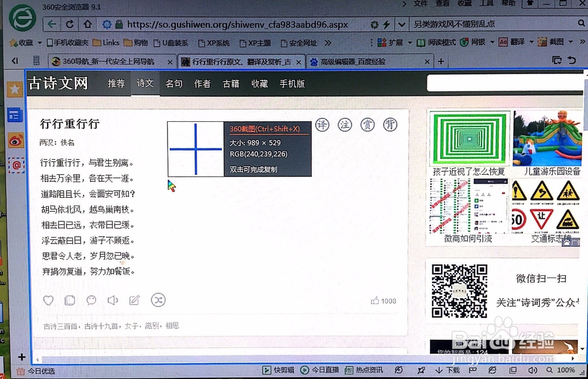Image resolution: width=588 pixels, height=379 pixels.
Task: Click the 注 annotation icon
Action: [x=345, y=125]
